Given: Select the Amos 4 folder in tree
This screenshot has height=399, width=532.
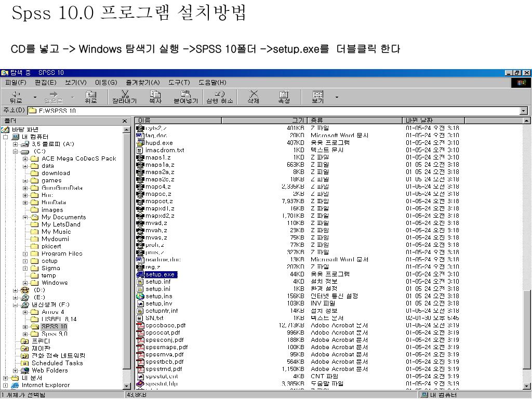Looking at the screenshot, I should click(53, 312).
